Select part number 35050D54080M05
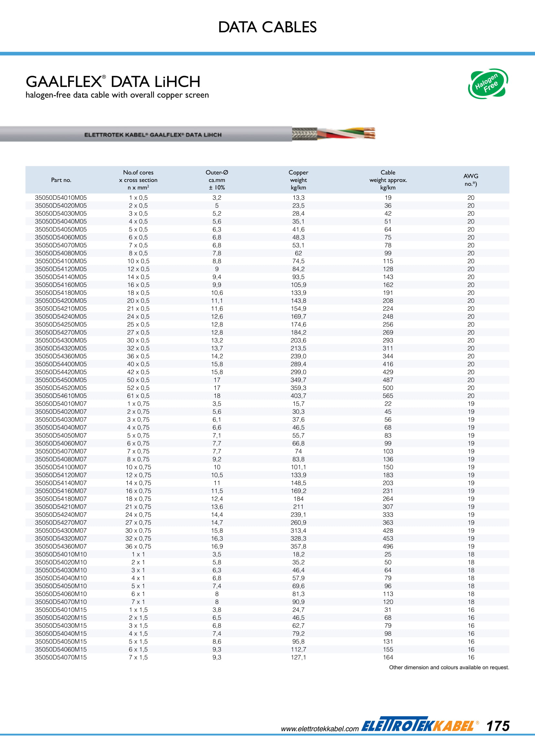 pos(61,253)
